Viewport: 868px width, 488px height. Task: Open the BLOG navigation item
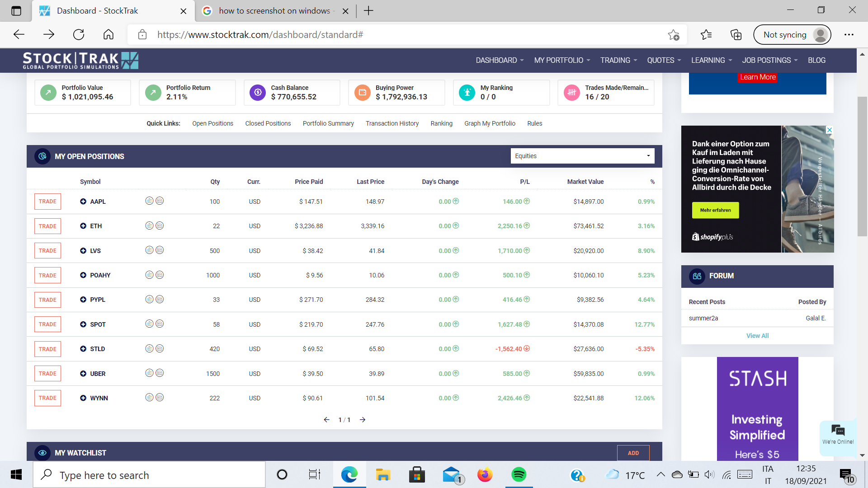[816, 61]
